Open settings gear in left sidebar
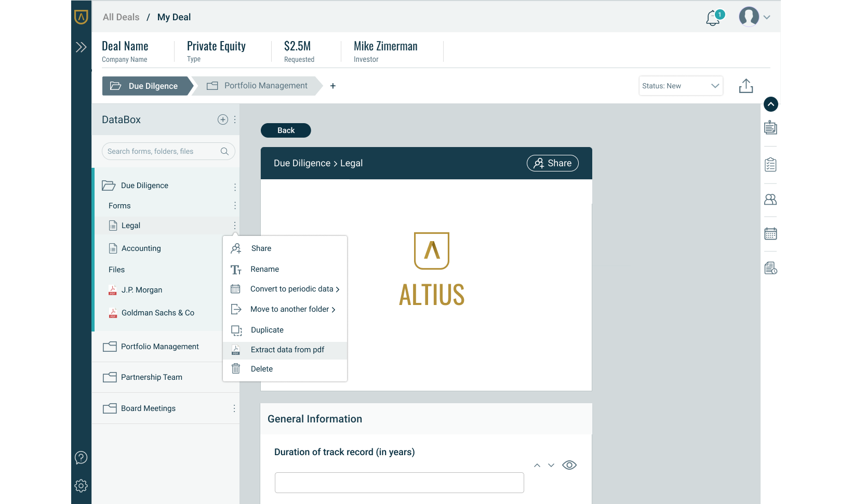852x504 pixels. point(81,486)
